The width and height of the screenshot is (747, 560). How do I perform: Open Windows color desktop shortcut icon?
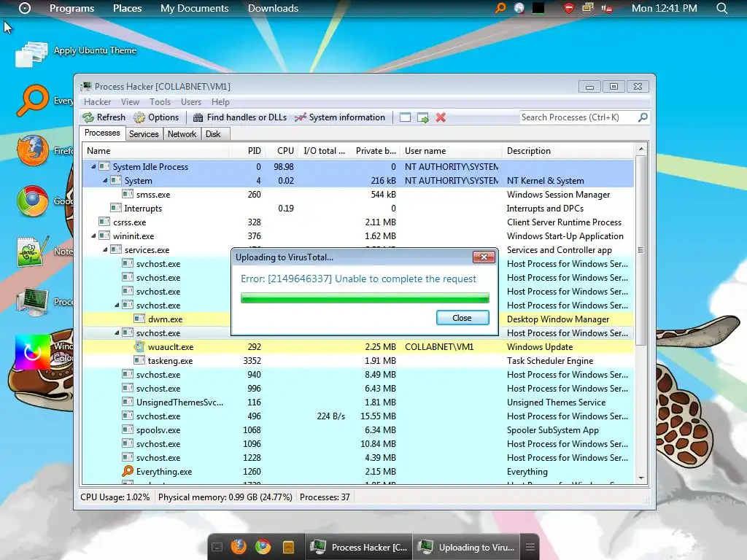32,352
